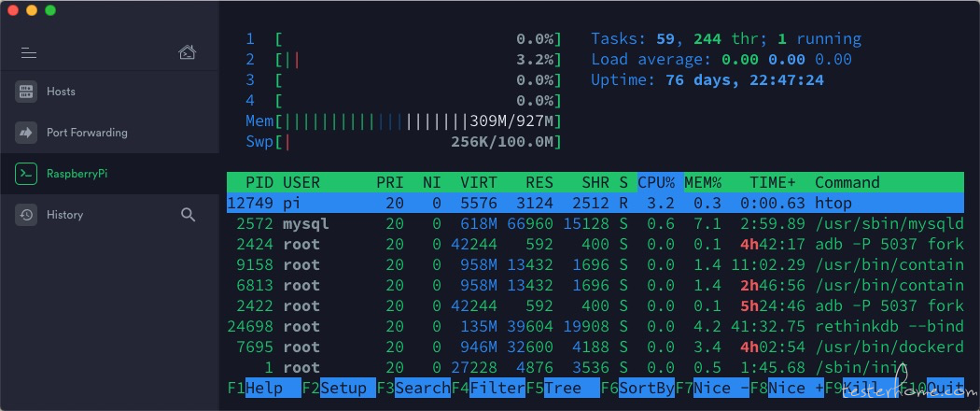
Task: Click the CPU 1 meter row
Action: pos(404,39)
